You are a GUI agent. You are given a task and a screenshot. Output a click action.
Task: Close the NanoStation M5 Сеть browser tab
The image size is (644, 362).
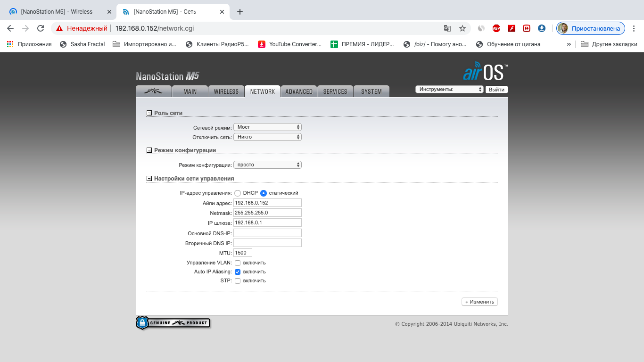point(222,12)
